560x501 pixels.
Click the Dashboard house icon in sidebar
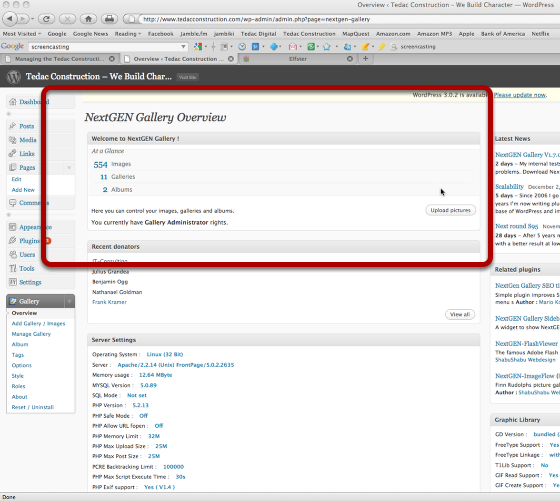tap(13, 102)
